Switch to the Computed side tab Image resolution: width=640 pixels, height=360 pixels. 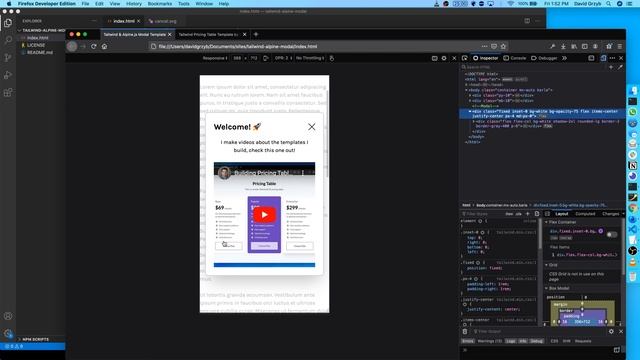[x=585, y=214]
